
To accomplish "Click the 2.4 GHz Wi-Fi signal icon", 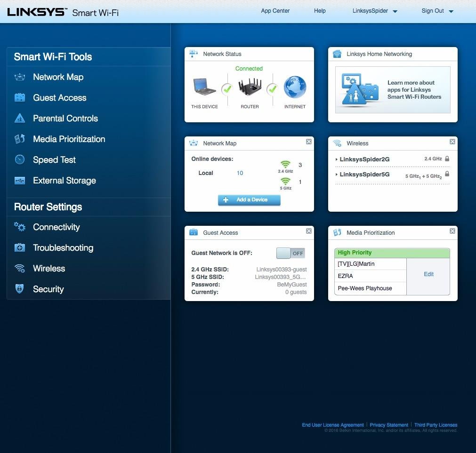I will 285,164.
